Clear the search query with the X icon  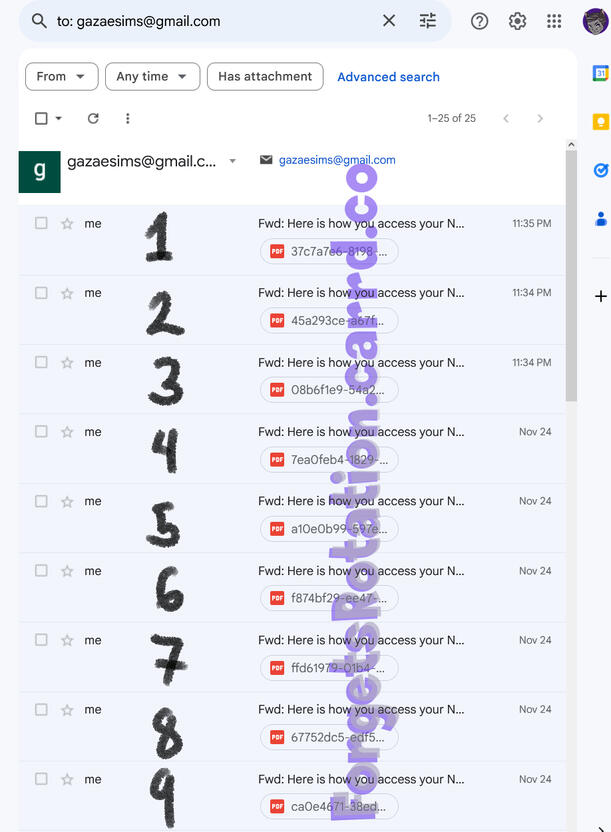389,21
